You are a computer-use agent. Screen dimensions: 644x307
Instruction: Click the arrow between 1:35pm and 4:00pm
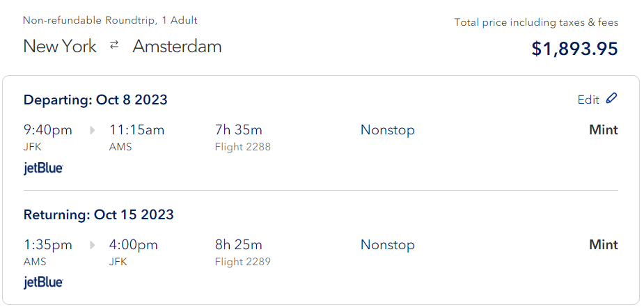coord(92,245)
